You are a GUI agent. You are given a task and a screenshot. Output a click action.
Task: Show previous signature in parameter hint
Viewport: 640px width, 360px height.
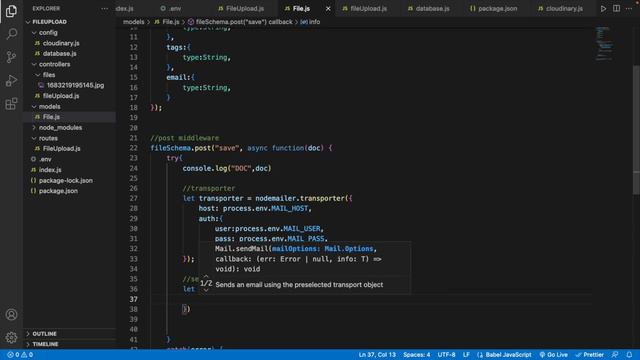pyautogui.click(x=206, y=276)
